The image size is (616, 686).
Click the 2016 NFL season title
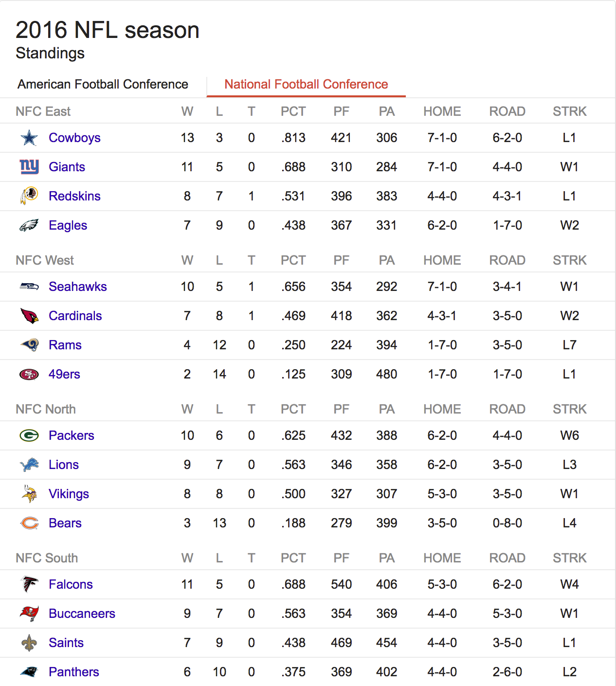click(x=108, y=30)
